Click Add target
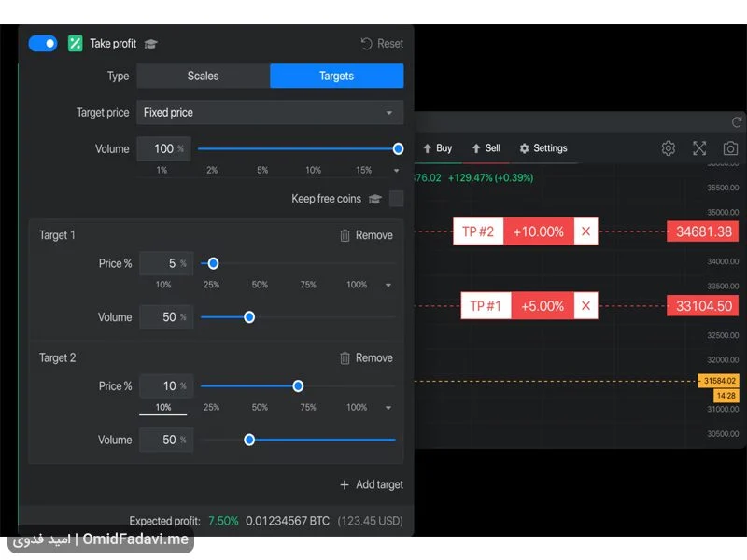747x560 pixels. pos(372,484)
